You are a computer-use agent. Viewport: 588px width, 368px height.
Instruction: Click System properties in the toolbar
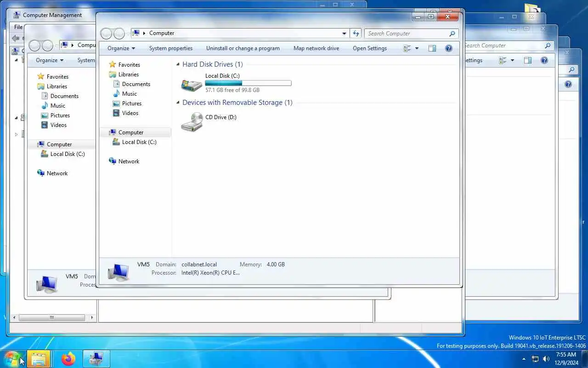click(171, 48)
